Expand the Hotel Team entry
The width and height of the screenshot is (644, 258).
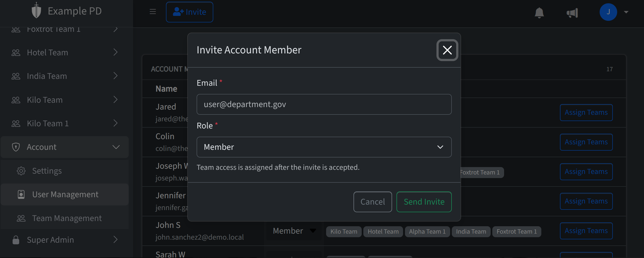(x=115, y=52)
